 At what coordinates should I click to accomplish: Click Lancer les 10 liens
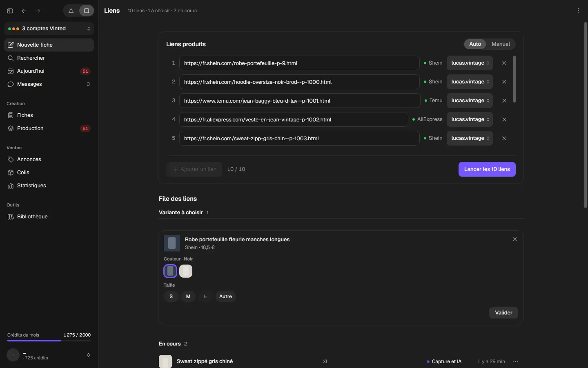click(487, 169)
